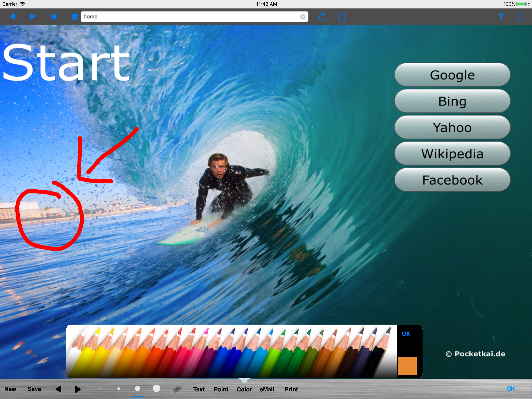
Task: Select the largest pen size dot
Action: (157, 388)
